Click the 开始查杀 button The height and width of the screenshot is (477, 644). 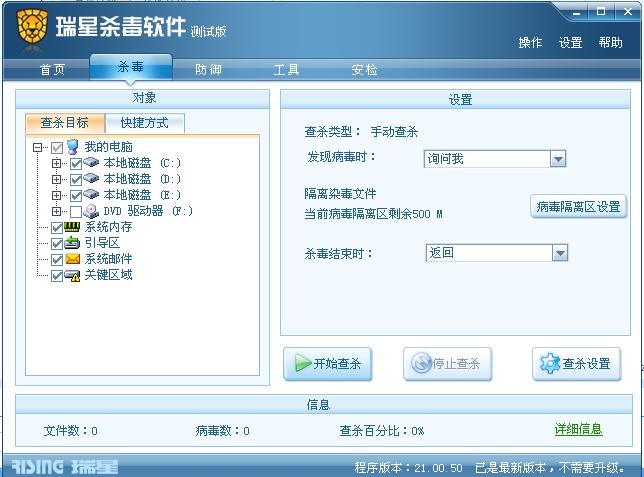click(328, 364)
